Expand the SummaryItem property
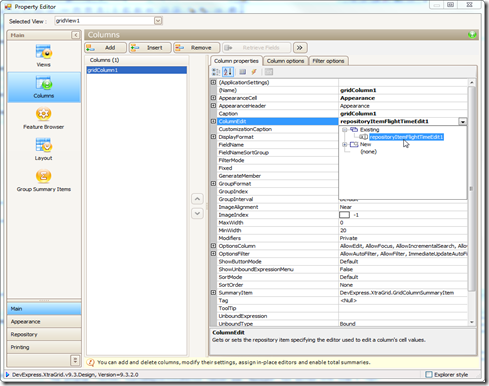The height and width of the screenshot is (386, 489). coord(213,292)
